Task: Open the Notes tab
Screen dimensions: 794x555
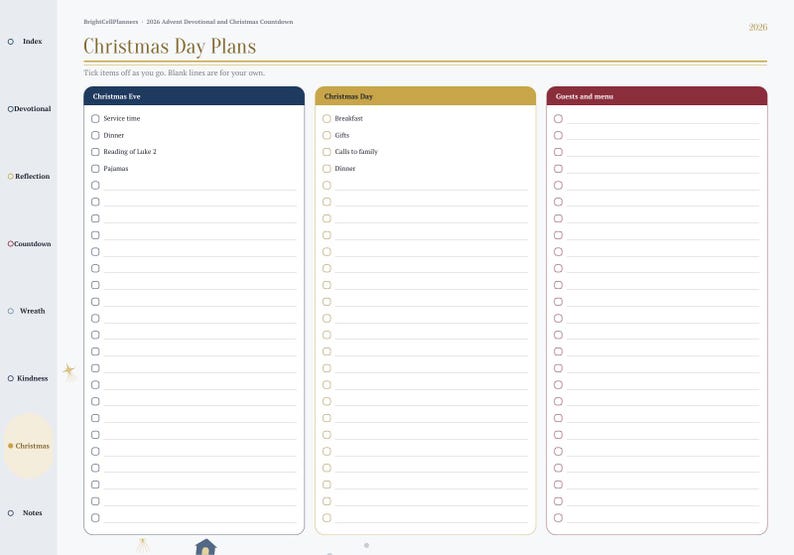Action: pos(28,513)
